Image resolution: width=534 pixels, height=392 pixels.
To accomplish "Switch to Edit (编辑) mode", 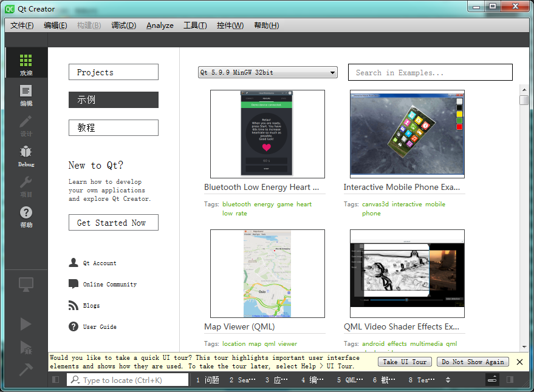I will click(x=26, y=96).
